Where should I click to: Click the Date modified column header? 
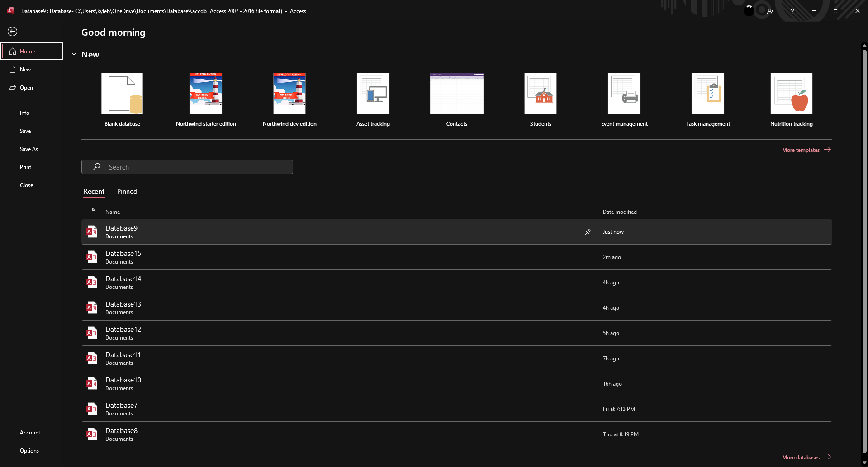click(x=620, y=212)
